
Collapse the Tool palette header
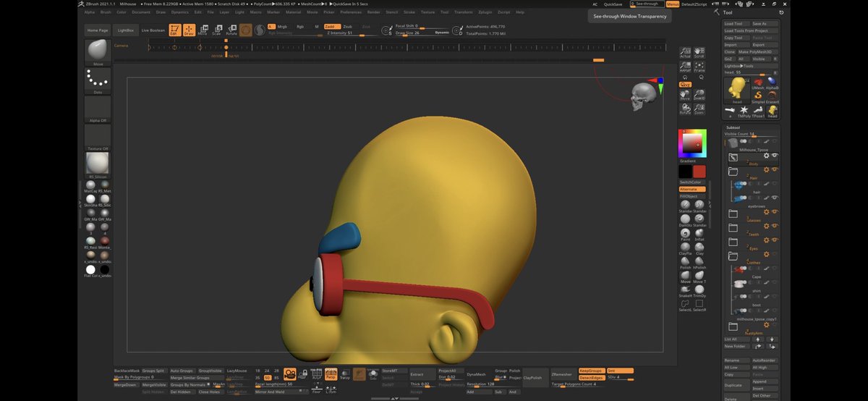[728, 12]
